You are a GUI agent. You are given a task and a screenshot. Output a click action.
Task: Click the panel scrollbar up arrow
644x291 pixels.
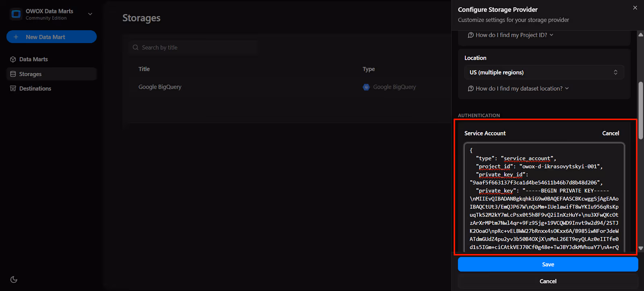tap(640, 35)
